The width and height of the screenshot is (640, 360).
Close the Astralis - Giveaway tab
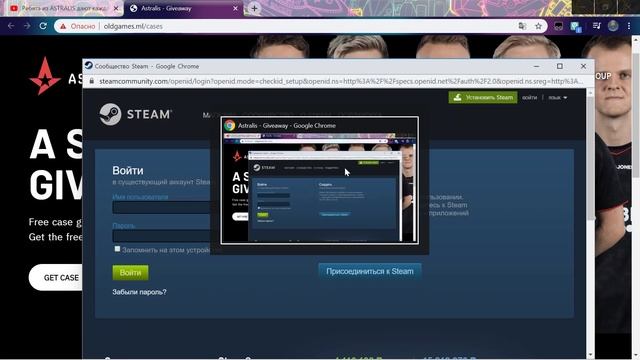click(x=236, y=8)
